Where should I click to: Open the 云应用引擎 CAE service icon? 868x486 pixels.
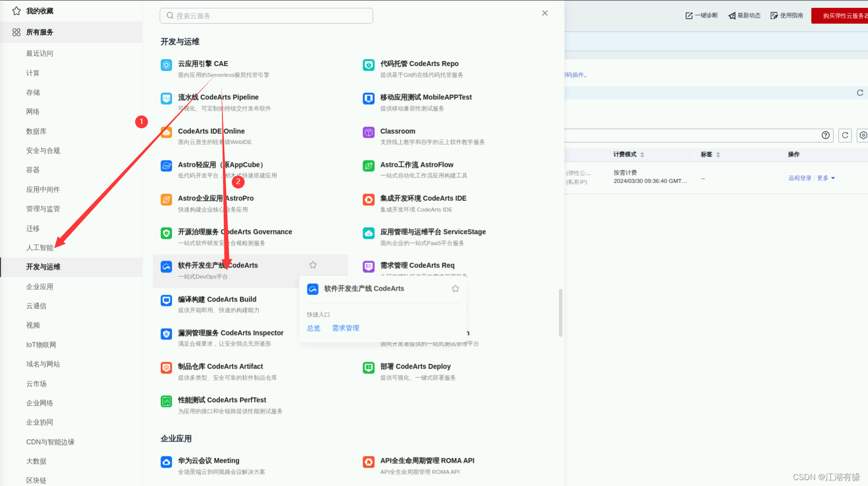click(x=167, y=65)
